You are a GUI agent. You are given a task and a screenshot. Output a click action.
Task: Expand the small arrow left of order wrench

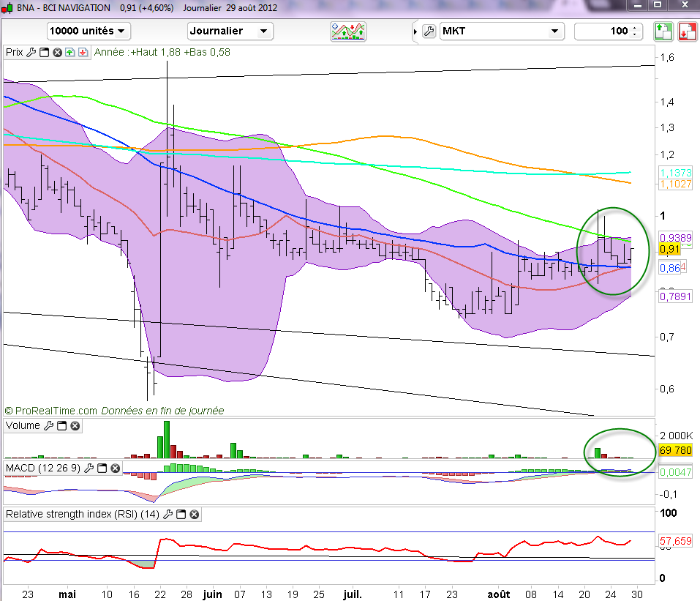(416, 31)
